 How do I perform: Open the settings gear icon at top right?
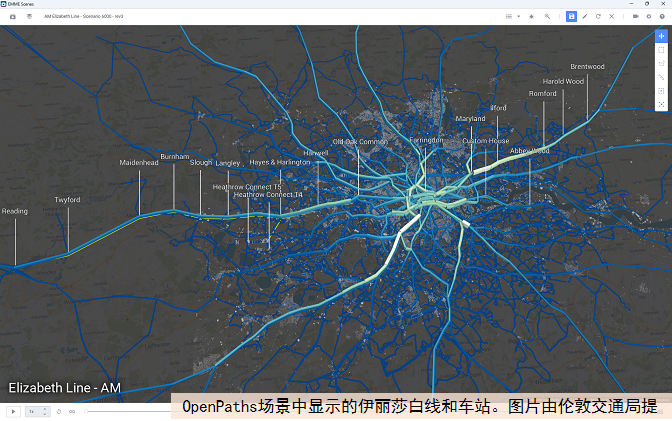pos(649,16)
